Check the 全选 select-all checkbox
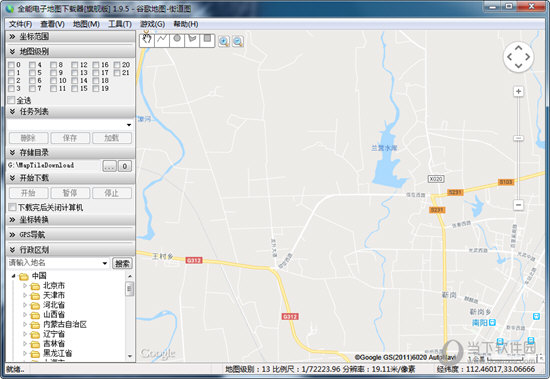 pos(11,100)
